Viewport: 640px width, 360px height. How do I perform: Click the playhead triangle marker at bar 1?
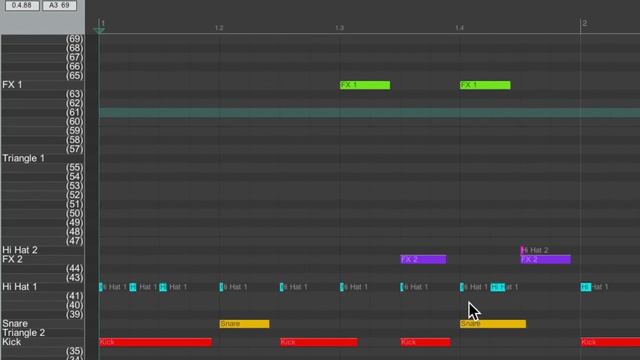click(99, 30)
